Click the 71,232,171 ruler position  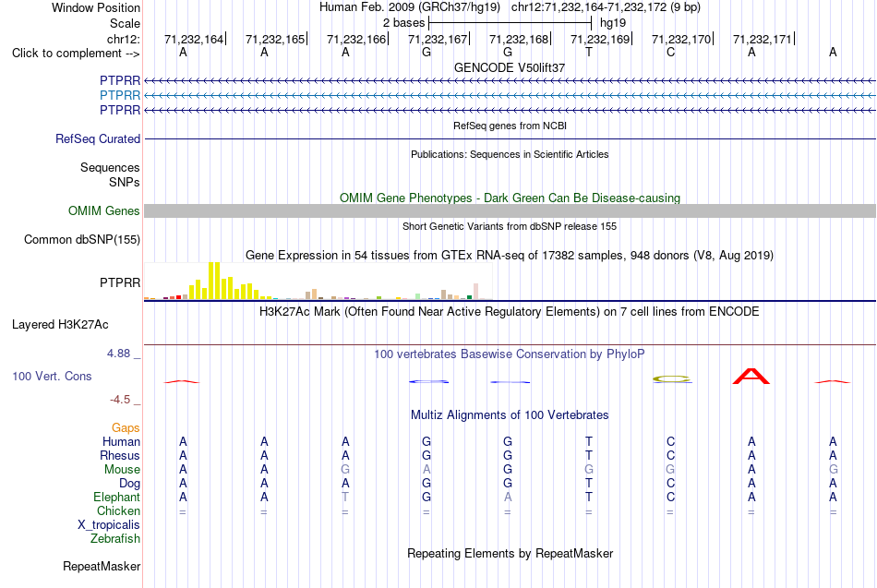(763, 39)
